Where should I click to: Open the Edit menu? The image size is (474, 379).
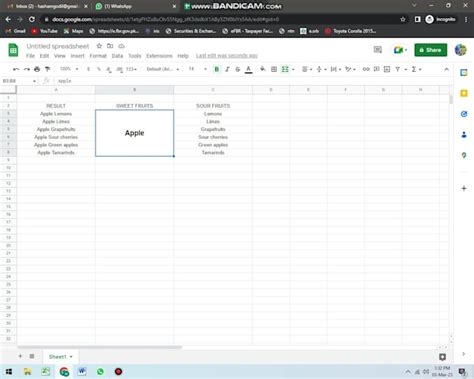[44, 56]
